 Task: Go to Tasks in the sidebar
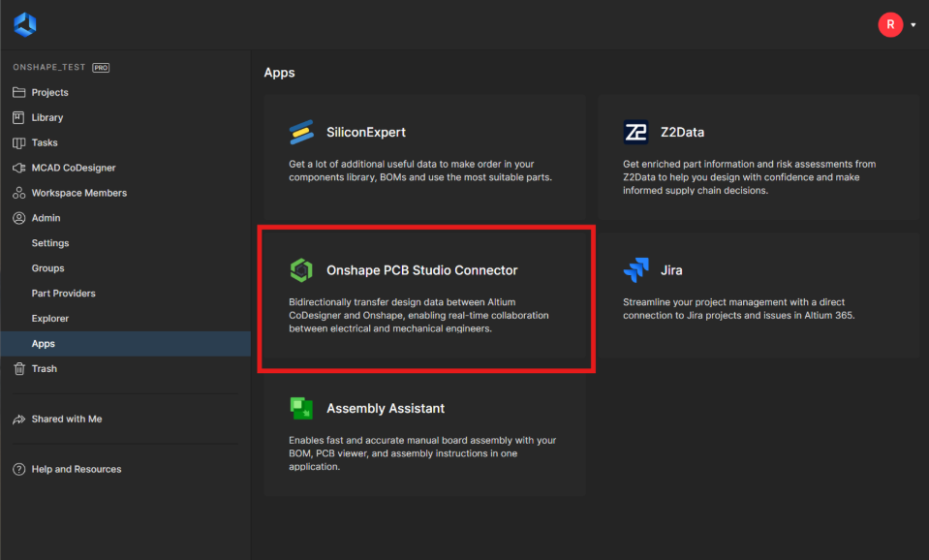pos(45,142)
